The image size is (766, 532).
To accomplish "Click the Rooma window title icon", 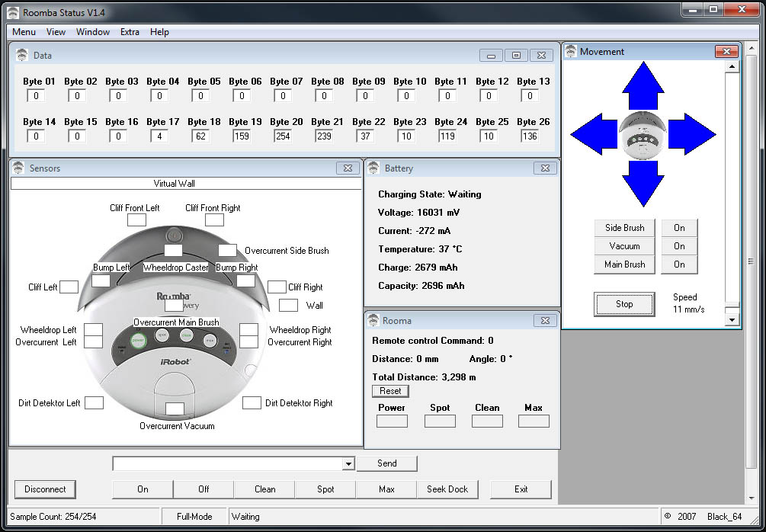I will point(373,320).
